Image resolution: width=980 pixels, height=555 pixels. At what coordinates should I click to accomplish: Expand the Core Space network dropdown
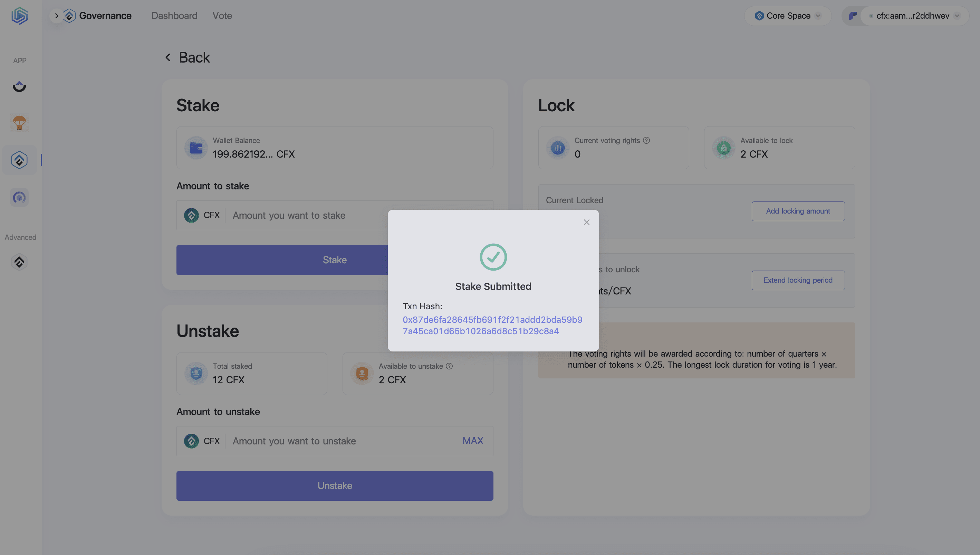[x=788, y=16]
